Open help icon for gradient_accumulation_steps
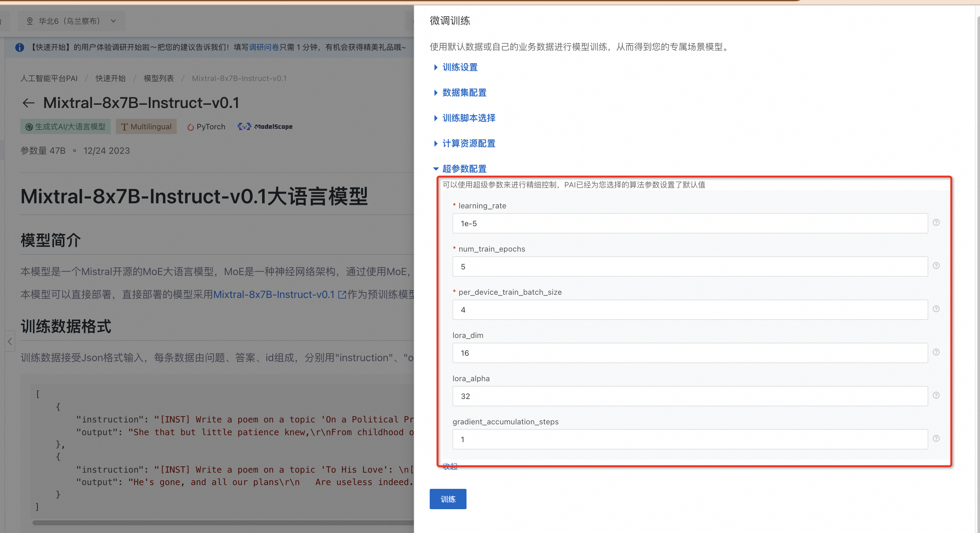This screenshot has width=980, height=533. (936, 439)
